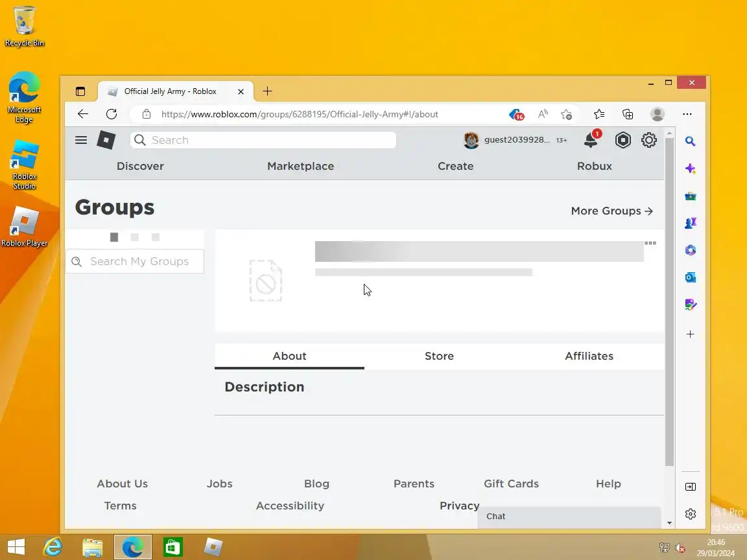747x560 pixels.
Task: Open the Jobs footer link
Action: click(x=220, y=484)
